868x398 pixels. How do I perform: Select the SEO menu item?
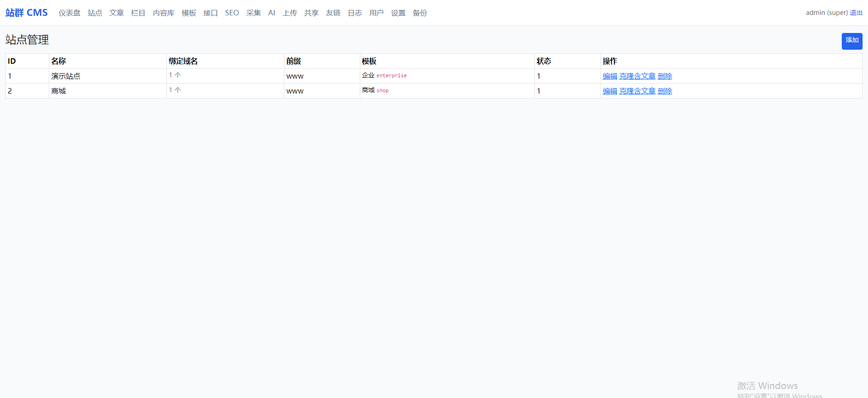[x=232, y=13]
